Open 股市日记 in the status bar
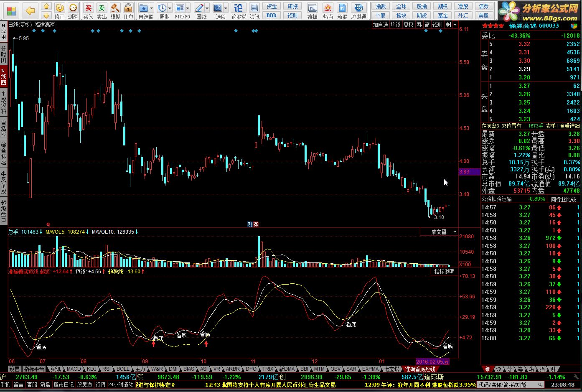Viewport: 582px width, 392px height. (x=64, y=384)
